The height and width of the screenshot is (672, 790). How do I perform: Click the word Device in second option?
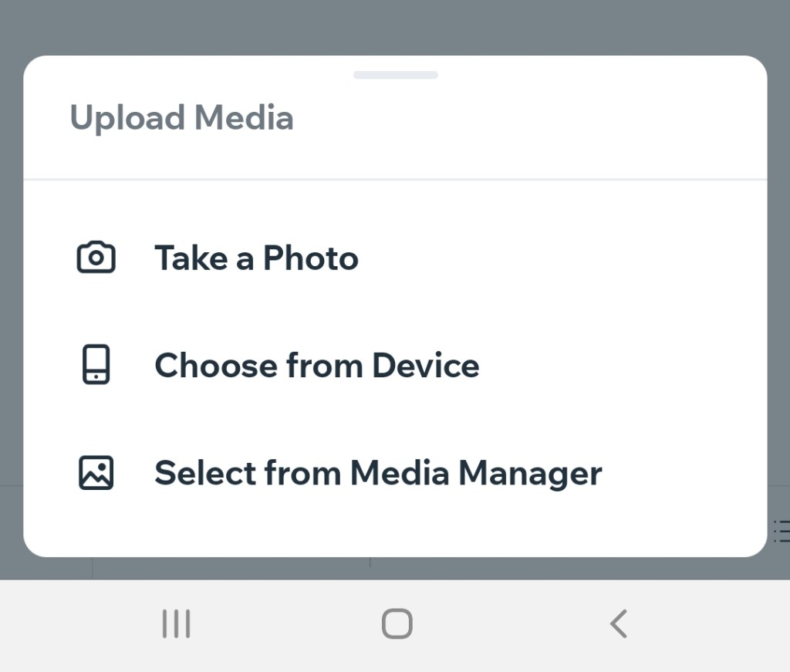coord(425,365)
